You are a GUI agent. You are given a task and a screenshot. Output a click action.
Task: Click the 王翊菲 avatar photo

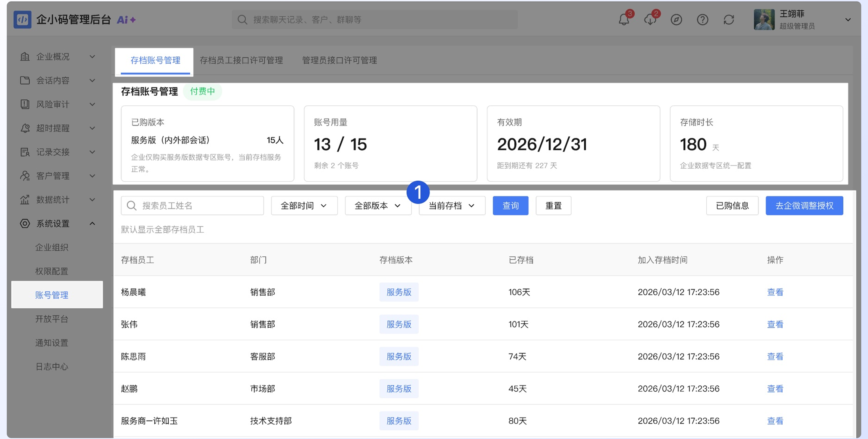[x=764, y=19]
